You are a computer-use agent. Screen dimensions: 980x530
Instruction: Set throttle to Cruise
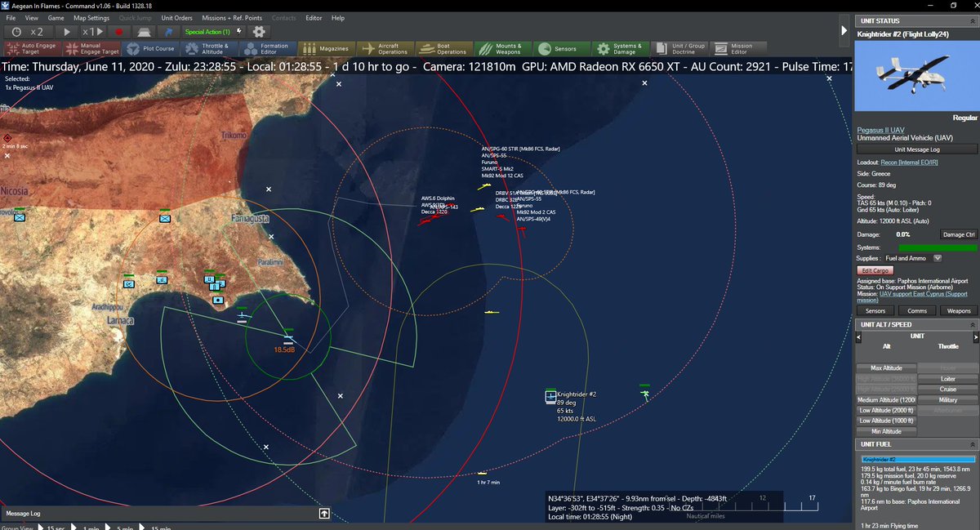948,390
